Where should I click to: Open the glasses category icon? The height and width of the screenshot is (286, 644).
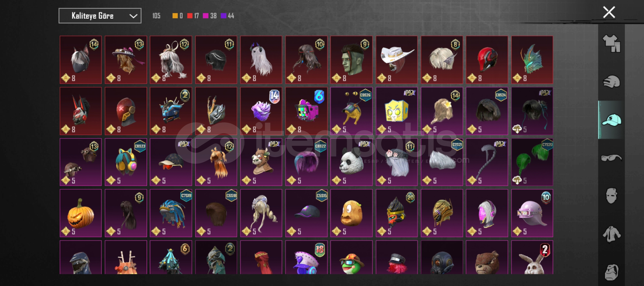611,158
